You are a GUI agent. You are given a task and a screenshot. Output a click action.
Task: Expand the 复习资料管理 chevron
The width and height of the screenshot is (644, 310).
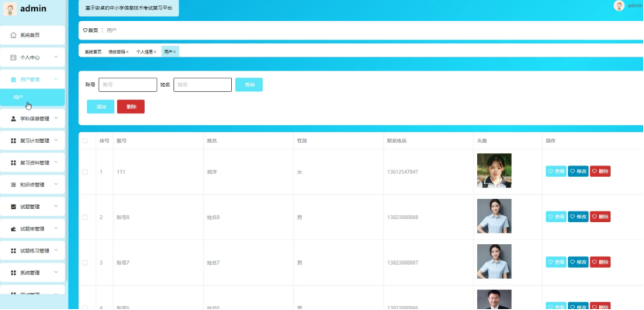click(57, 162)
